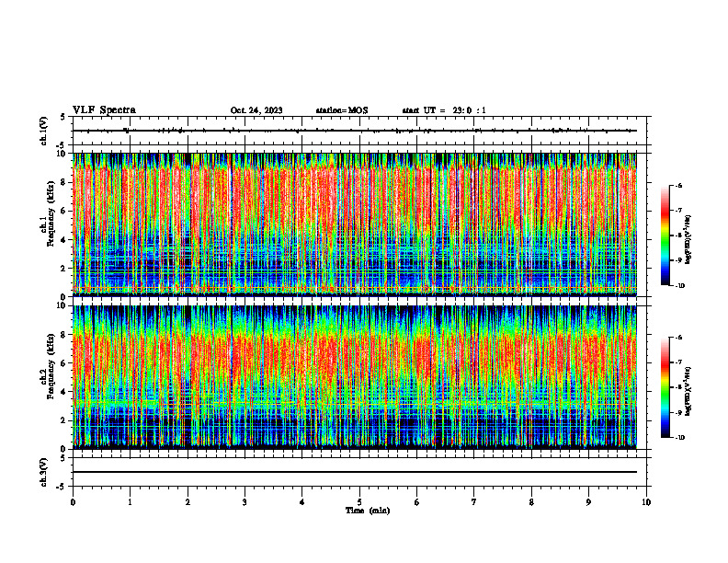Click the ch.2 color bar PSD label
Viewport: 728px width, 563px height.
[689, 391]
